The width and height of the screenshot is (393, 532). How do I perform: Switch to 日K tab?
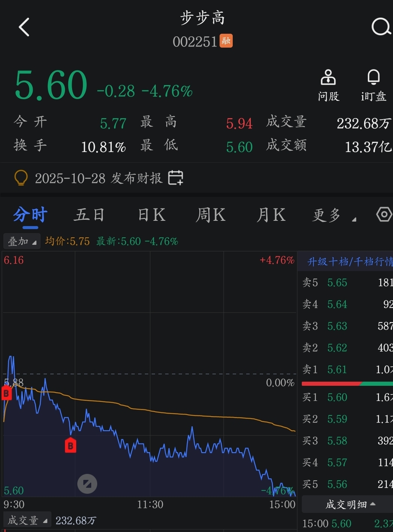pos(151,215)
